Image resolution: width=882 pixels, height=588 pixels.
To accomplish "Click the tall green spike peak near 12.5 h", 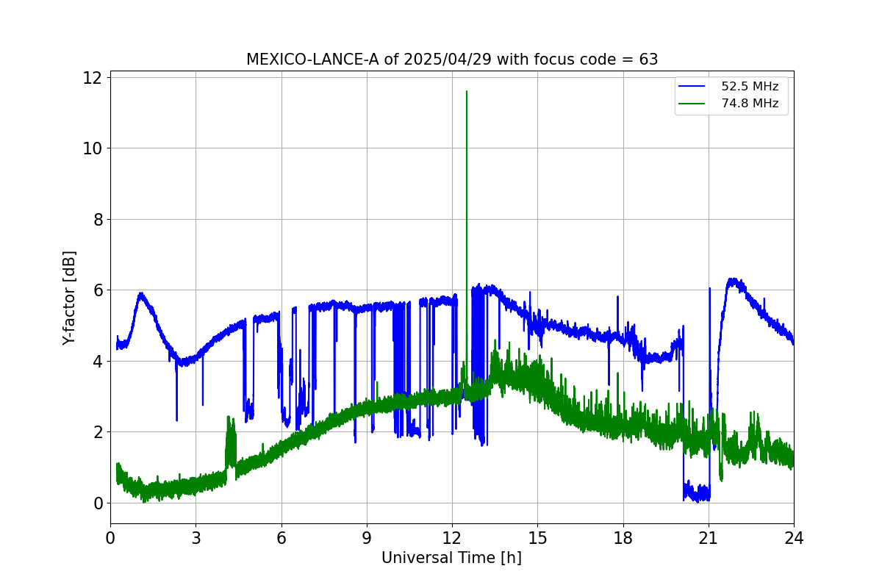I will pos(467,92).
